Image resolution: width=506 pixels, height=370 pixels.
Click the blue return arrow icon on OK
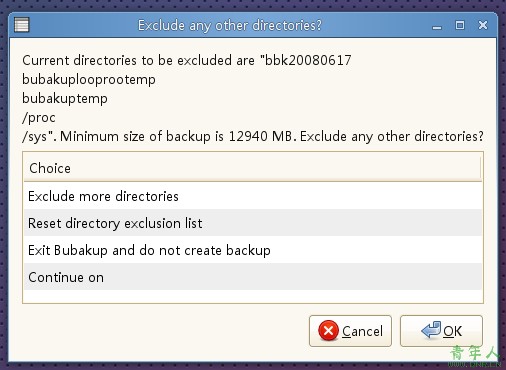tap(431, 330)
